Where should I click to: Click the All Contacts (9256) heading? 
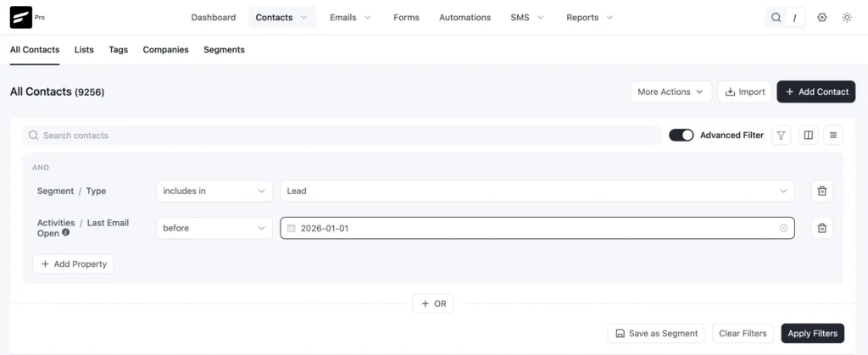pos(57,92)
